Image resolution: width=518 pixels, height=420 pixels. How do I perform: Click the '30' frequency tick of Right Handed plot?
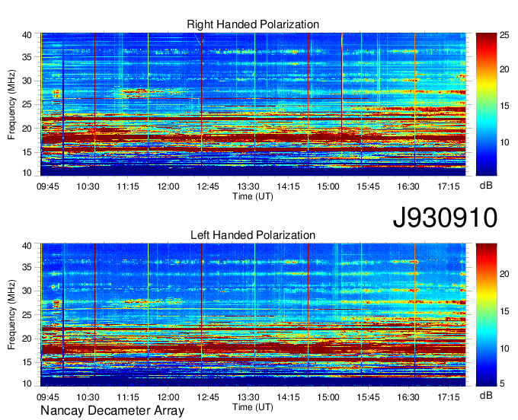click(x=27, y=81)
